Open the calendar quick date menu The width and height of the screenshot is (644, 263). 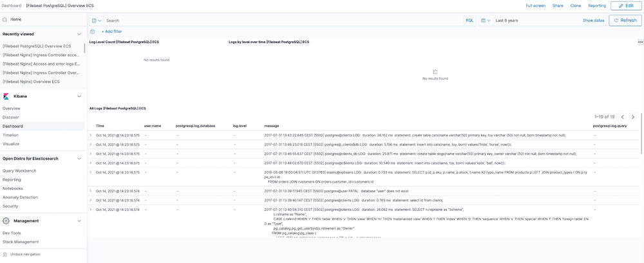pos(486,21)
